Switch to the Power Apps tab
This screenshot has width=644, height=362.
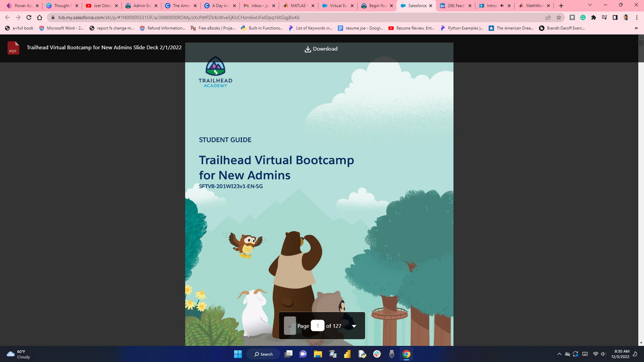coord(22,6)
